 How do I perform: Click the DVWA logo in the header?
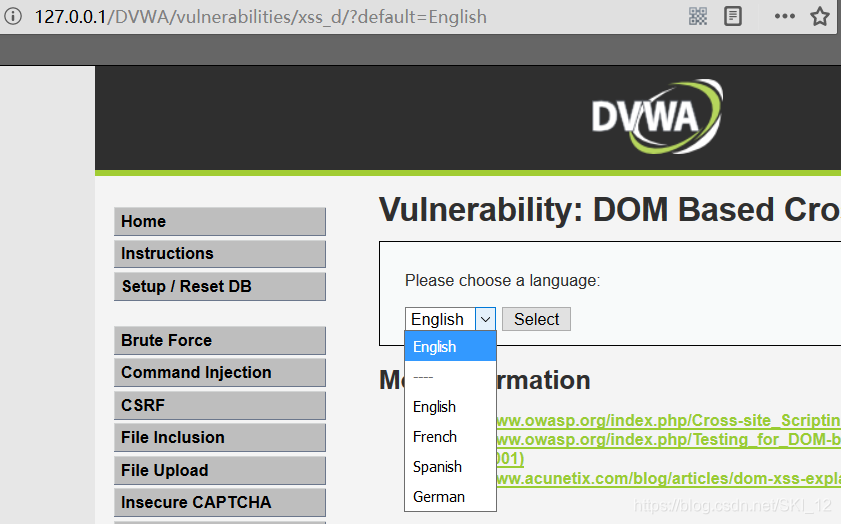[658, 116]
